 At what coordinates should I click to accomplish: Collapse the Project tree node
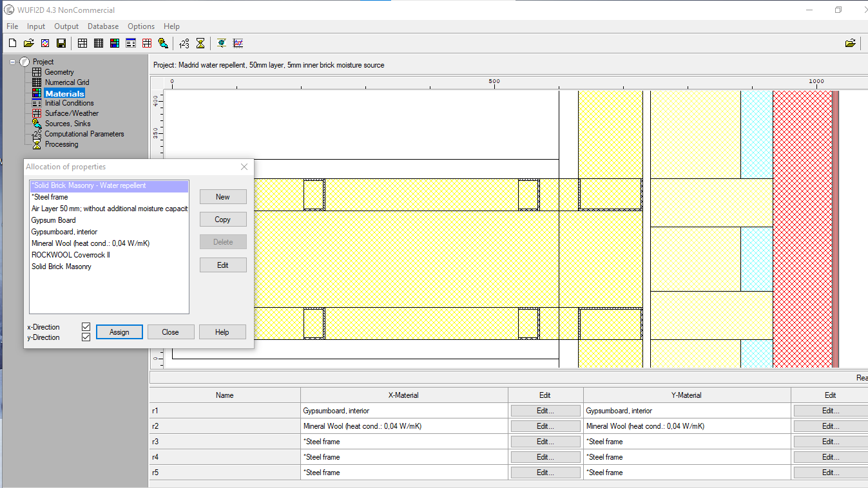click(x=12, y=62)
